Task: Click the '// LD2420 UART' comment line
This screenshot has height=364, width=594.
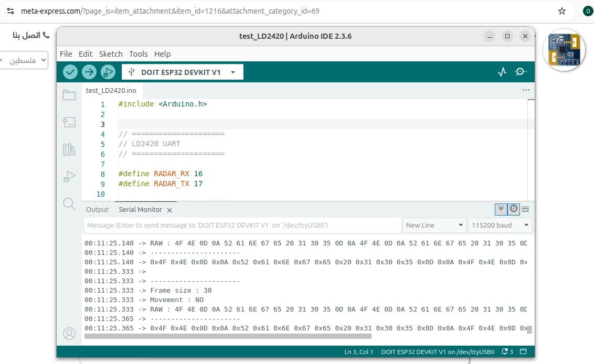Action: [150, 144]
